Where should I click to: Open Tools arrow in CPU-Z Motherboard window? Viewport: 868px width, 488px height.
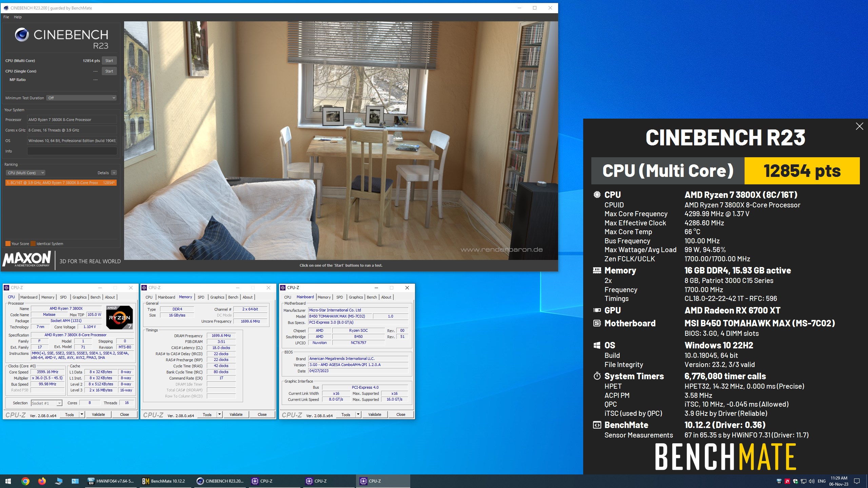coord(358,414)
